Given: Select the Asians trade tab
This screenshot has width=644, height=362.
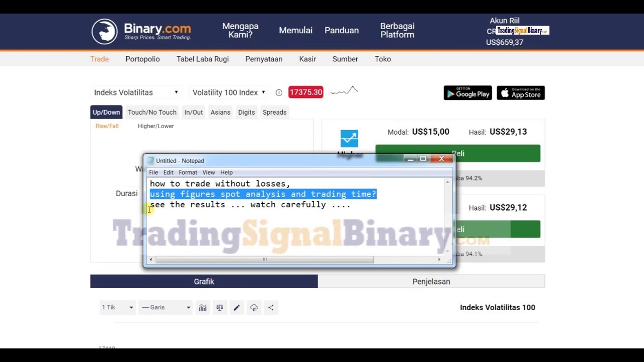Looking at the screenshot, I should point(220,112).
